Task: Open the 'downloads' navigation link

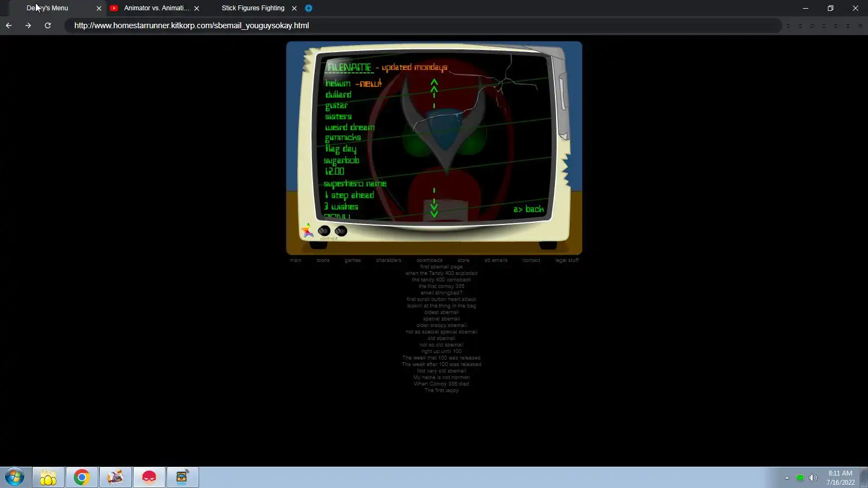Action: 430,260
